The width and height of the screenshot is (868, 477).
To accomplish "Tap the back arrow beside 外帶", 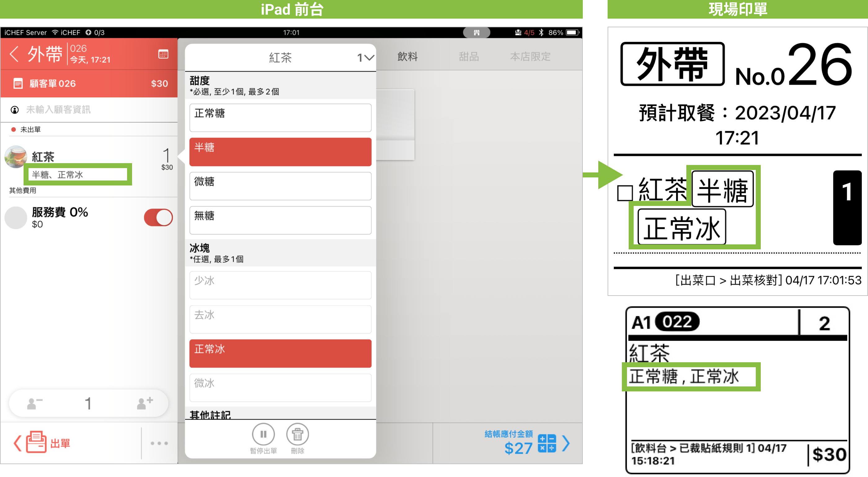I will click(x=14, y=54).
